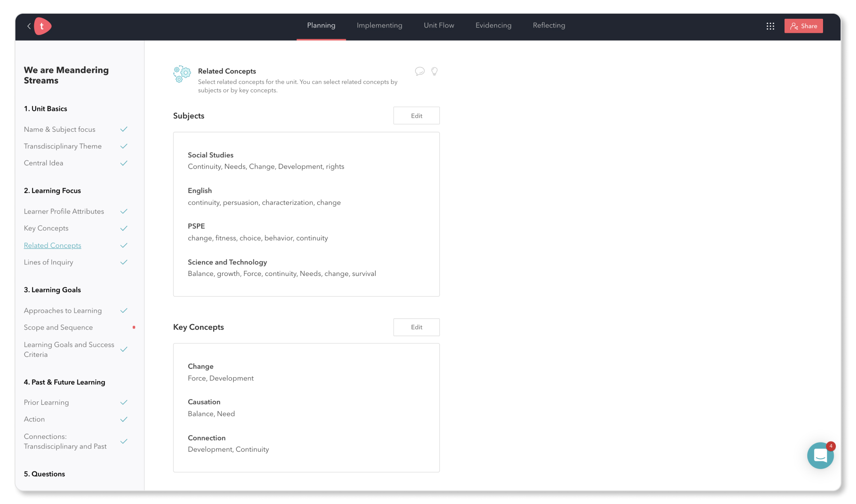Click the back arrow chevron
This screenshot has height=504, width=856.
[x=29, y=26]
